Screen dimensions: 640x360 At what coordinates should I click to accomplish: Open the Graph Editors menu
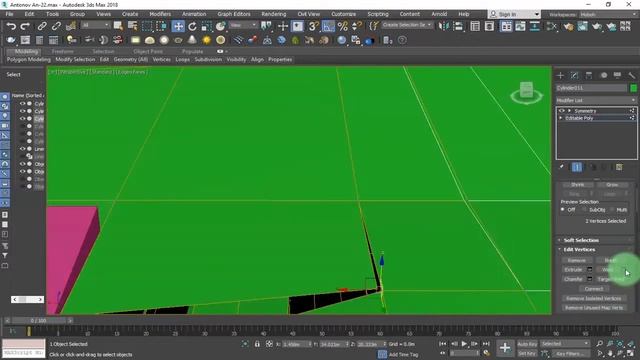(234, 14)
